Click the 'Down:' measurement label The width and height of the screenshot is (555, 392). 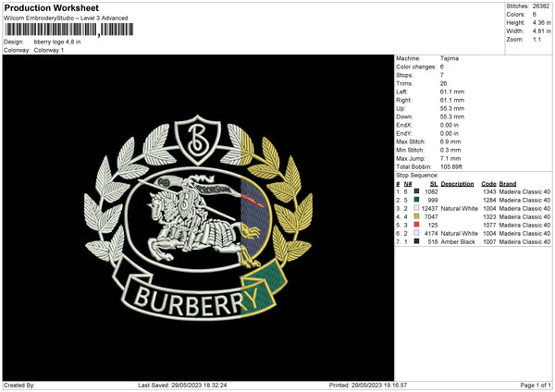404,116
